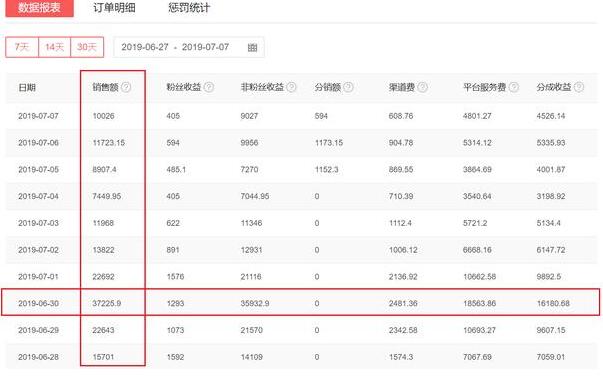Click the 销售额 column header text

pyautogui.click(x=105, y=88)
